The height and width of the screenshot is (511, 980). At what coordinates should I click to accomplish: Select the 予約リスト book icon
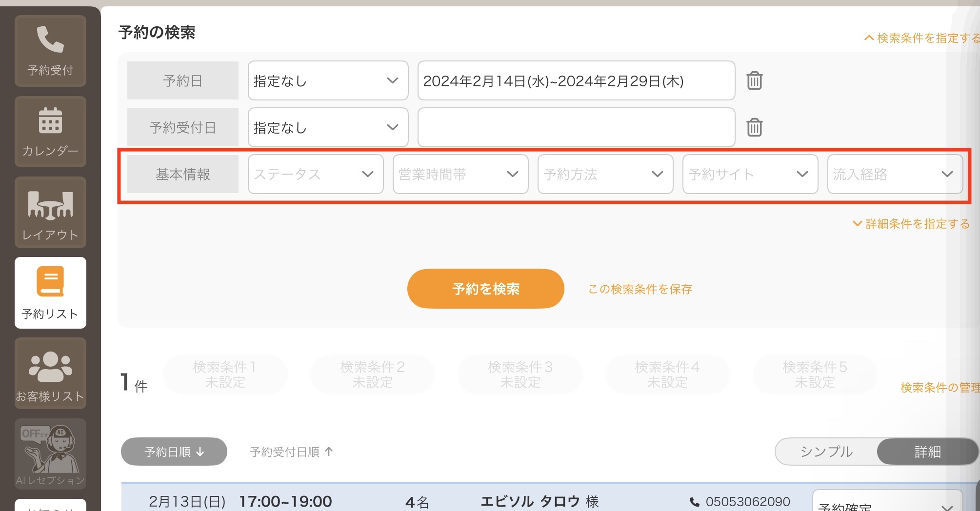click(50, 293)
